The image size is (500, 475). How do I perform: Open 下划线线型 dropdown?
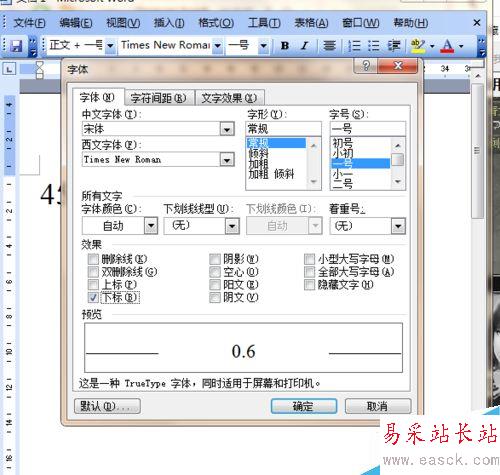[232, 226]
